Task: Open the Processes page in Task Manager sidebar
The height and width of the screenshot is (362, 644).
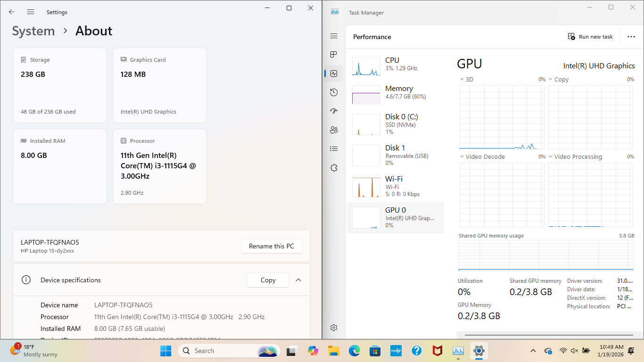Action: (334, 55)
